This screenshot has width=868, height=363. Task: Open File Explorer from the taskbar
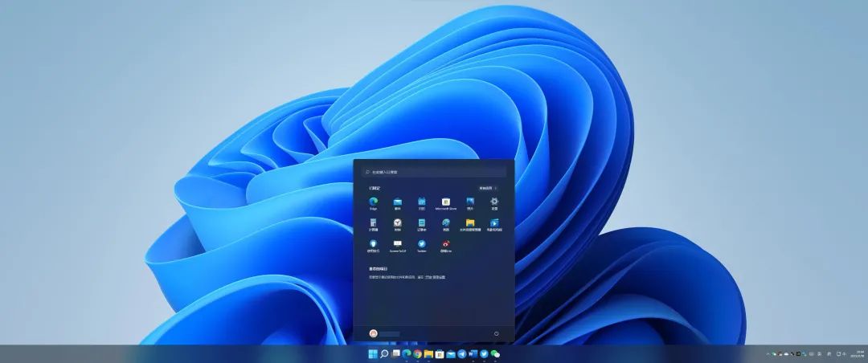(428, 353)
